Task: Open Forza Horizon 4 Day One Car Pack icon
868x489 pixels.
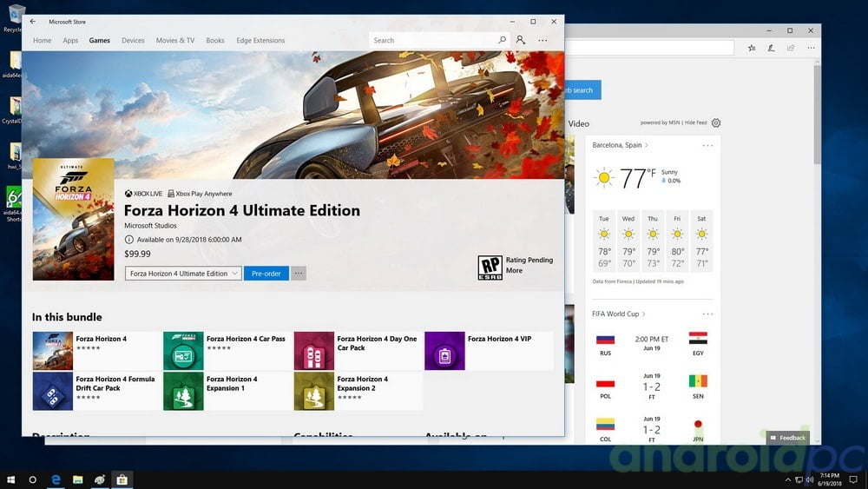Action: pyautogui.click(x=314, y=351)
